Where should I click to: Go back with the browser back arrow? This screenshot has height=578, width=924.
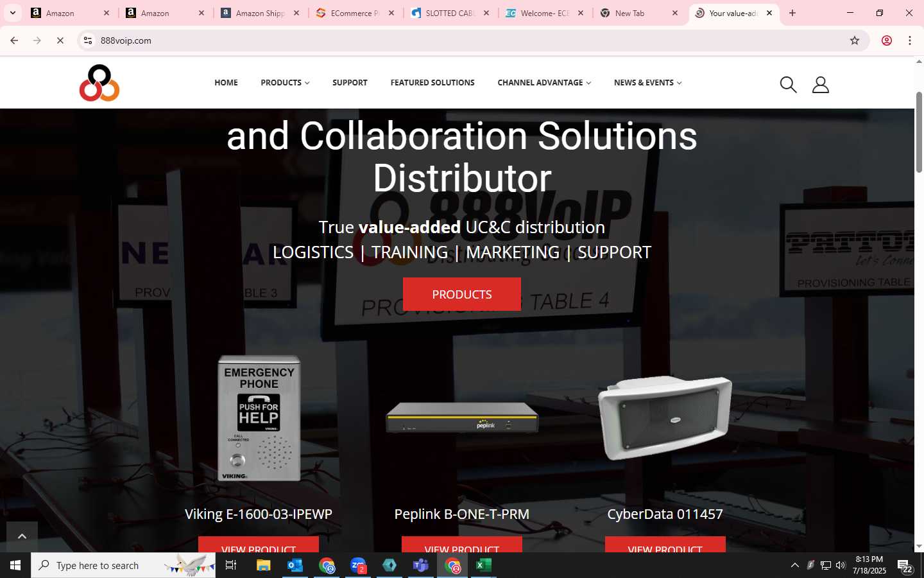coord(14,40)
